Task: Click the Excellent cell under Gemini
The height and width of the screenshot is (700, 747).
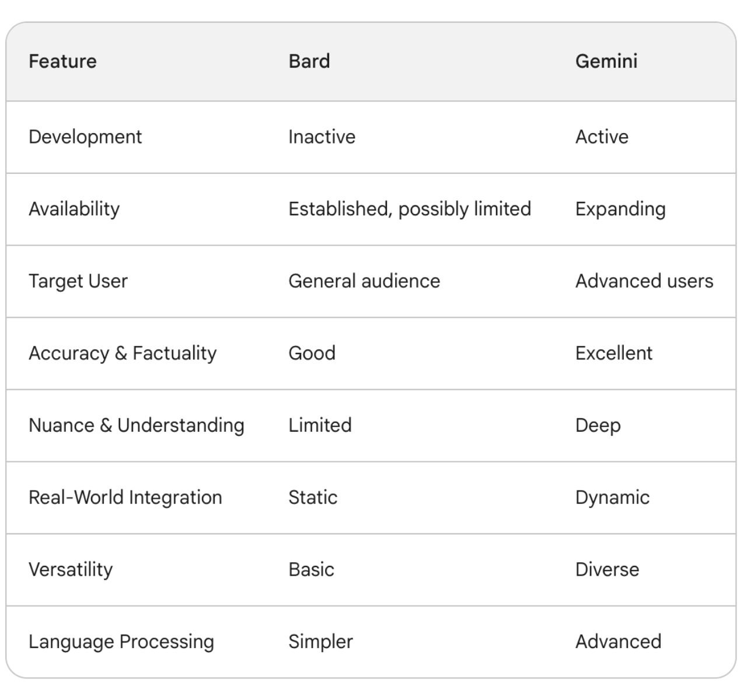Action: 614,353
